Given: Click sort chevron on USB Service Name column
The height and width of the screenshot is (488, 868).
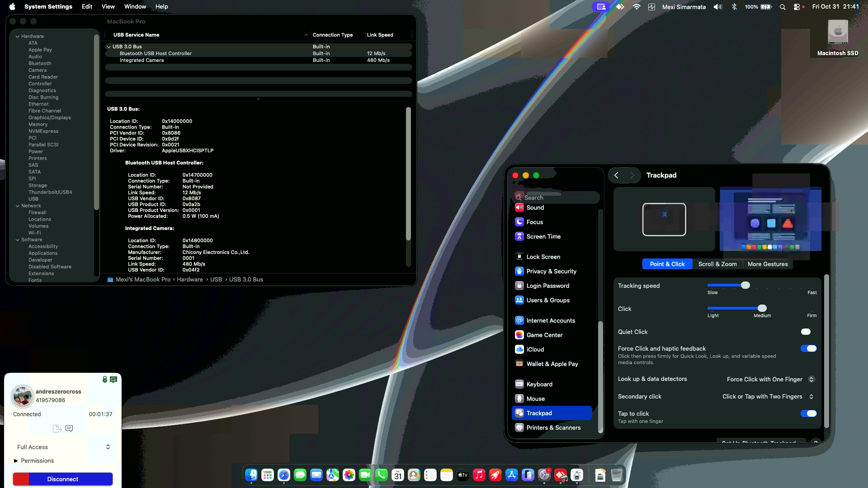Looking at the screenshot, I should pyautogui.click(x=306, y=35).
